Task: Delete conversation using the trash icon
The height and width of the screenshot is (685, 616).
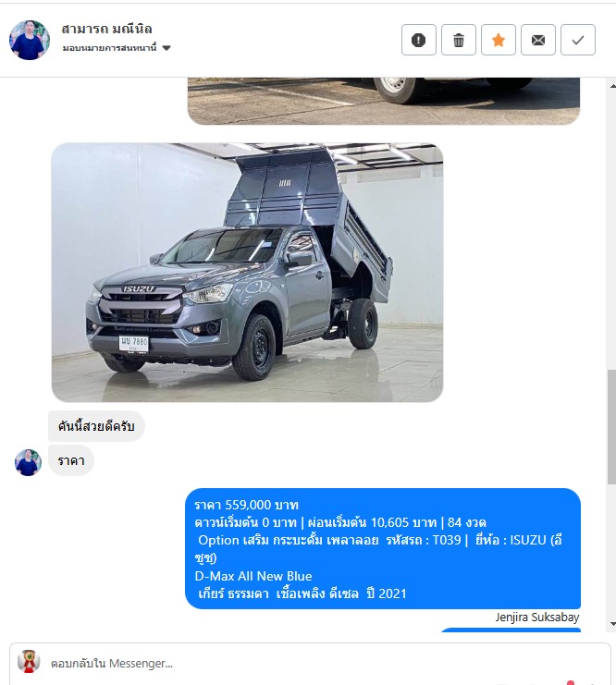Action: point(458,40)
